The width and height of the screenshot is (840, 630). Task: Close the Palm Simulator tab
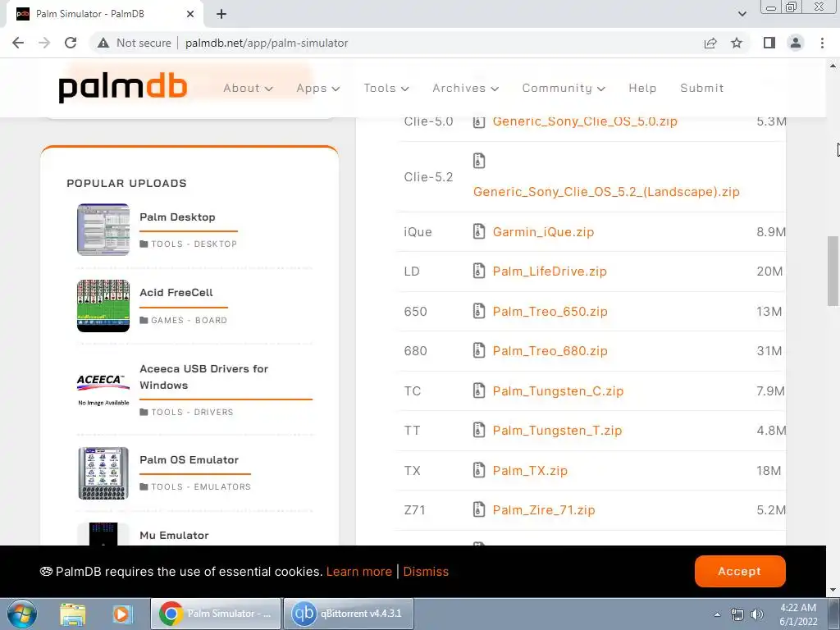(190, 14)
